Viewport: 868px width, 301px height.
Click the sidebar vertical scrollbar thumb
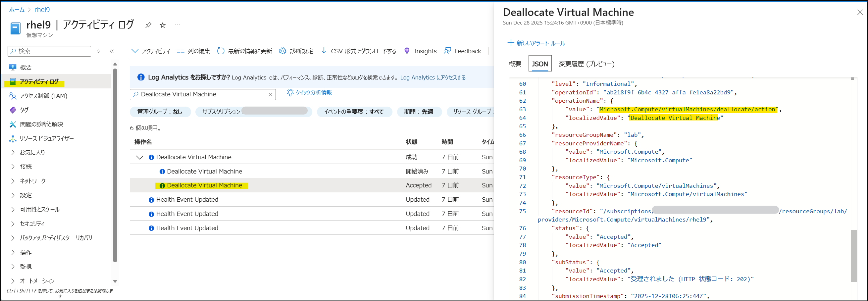[115, 165]
